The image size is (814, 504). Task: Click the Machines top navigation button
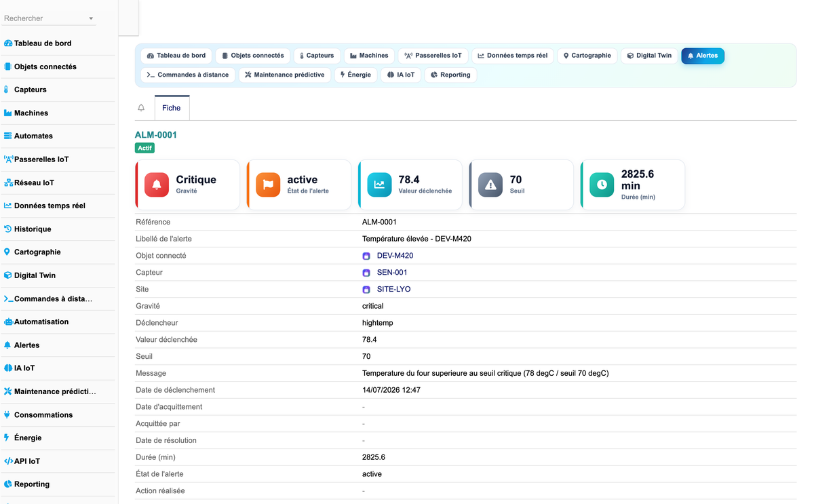(x=369, y=56)
